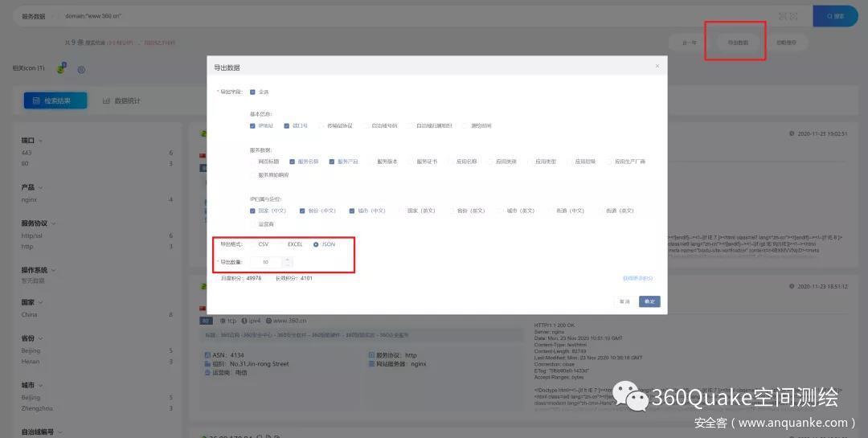Click the 导出数量 input field
868x438 pixels.
[266, 262]
